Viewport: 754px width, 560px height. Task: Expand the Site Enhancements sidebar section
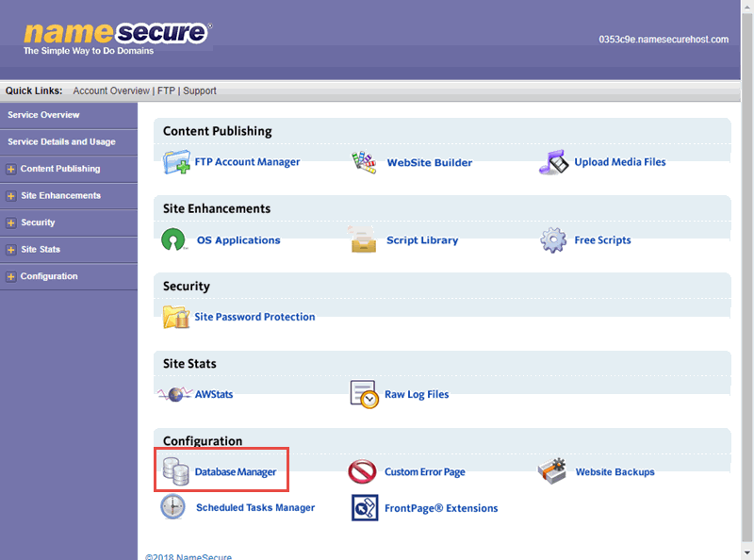click(11, 196)
